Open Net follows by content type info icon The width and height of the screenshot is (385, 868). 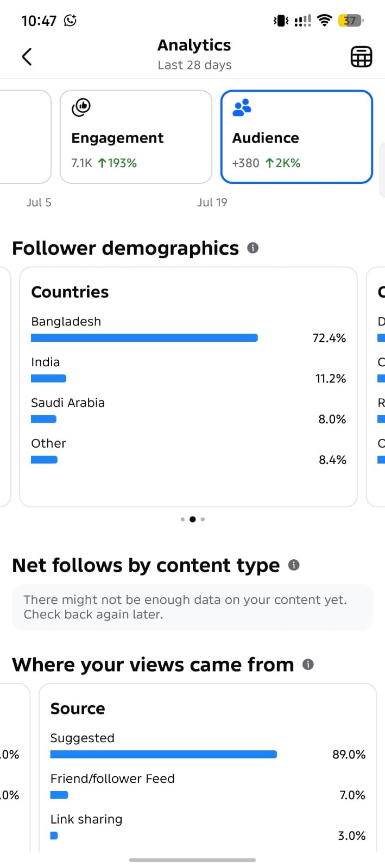click(x=294, y=565)
